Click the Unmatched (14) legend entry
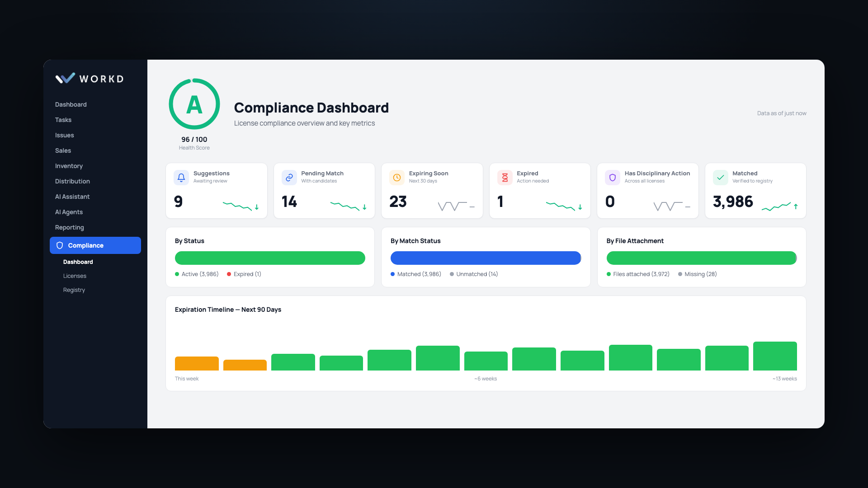This screenshot has width=868, height=488. (x=474, y=274)
